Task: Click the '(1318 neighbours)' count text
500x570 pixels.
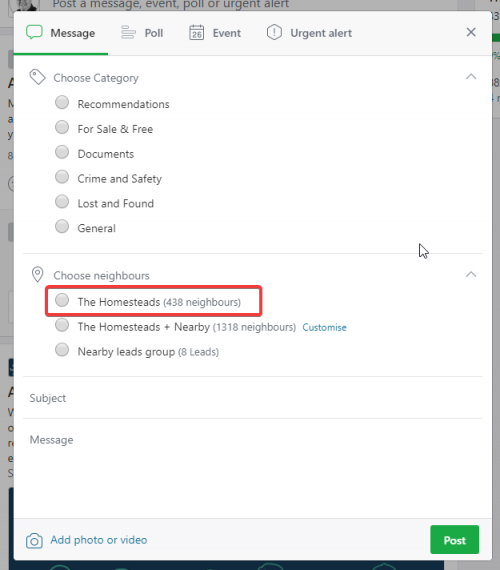Action: click(x=254, y=327)
